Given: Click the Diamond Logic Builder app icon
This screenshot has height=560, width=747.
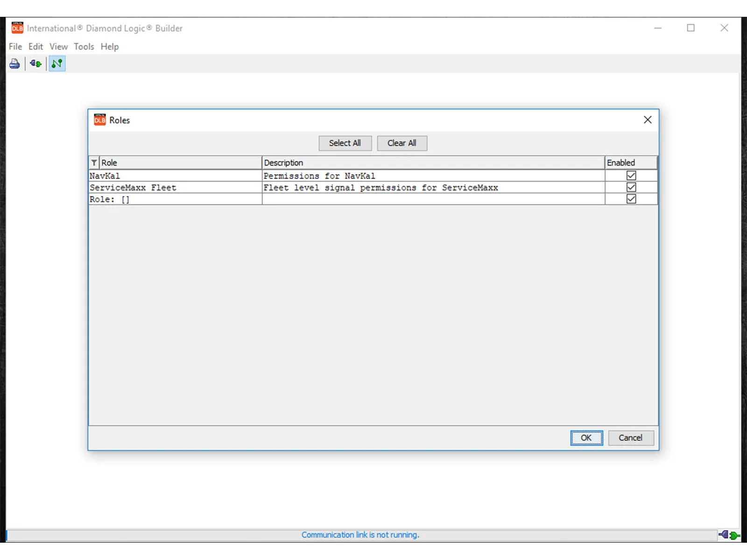Looking at the screenshot, I should point(17,28).
